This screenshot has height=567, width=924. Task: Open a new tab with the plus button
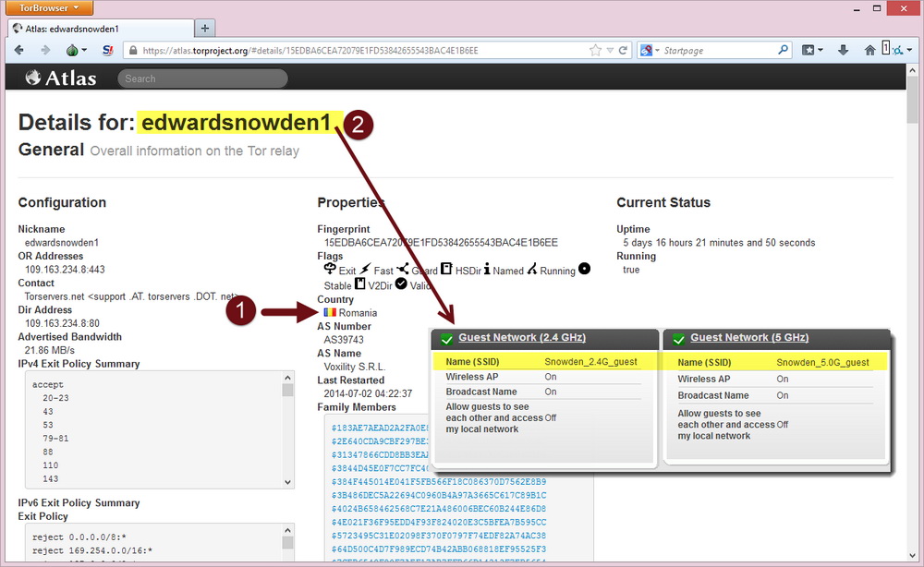(204, 29)
